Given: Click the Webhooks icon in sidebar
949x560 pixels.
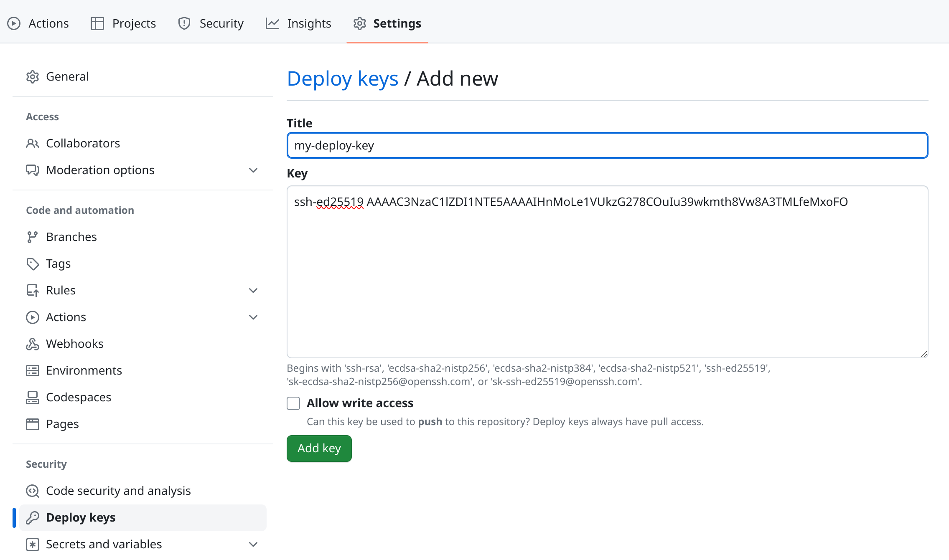Looking at the screenshot, I should coord(33,344).
